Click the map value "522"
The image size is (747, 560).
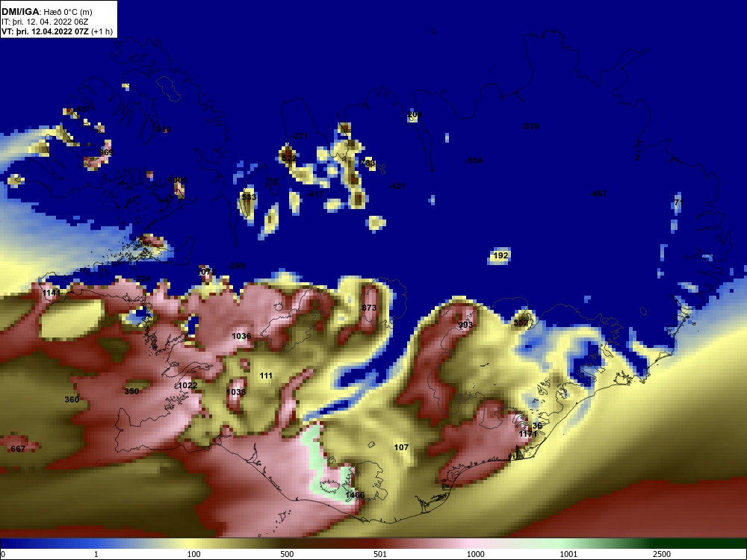[x=288, y=158]
